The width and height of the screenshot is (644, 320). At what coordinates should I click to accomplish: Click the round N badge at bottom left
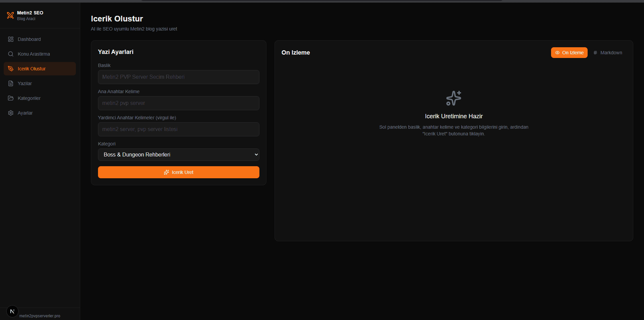click(x=12, y=311)
